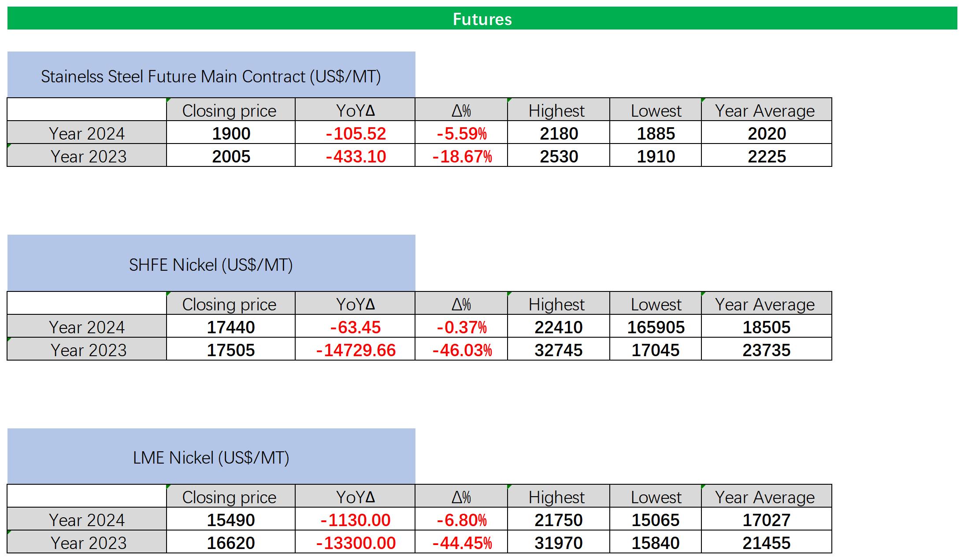Select stainless steel 2024 closing price 1900

click(231, 133)
